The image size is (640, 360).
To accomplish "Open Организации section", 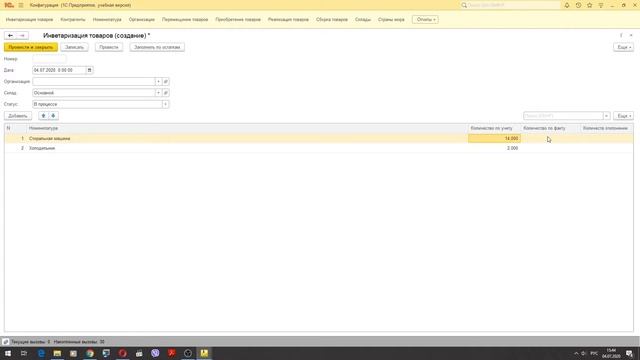I will tap(142, 20).
